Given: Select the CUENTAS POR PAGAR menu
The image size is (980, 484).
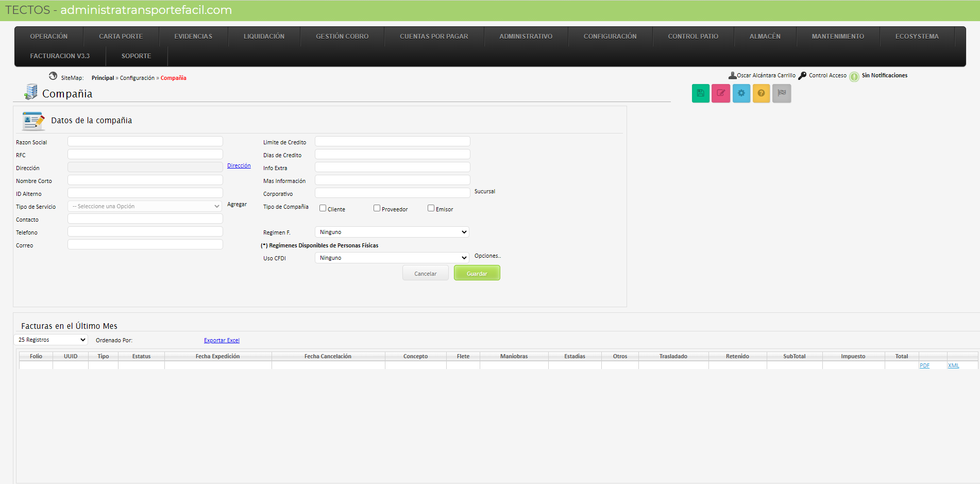Looking at the screenshot, I should 434,37.
